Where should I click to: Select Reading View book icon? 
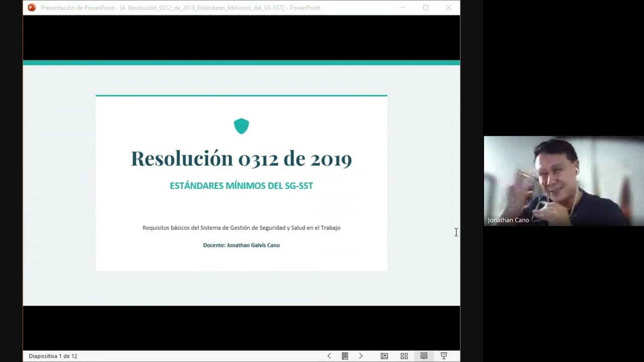pos(424,356)
